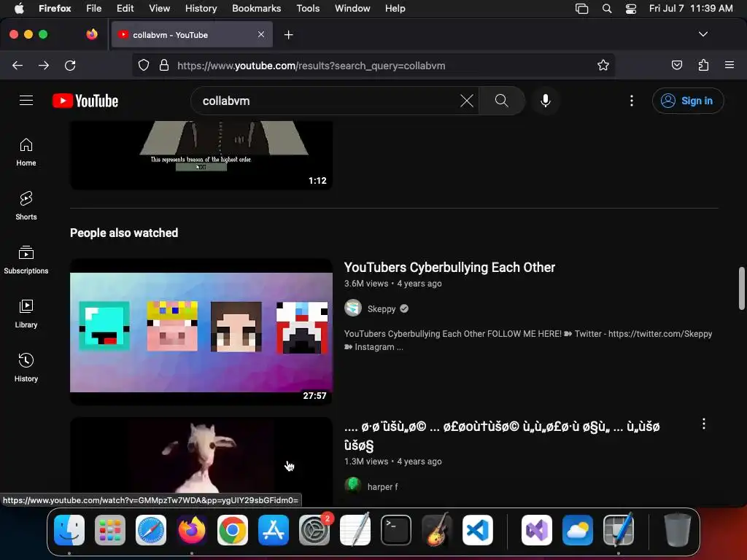Show date and time notification panel

tap(691, 8)
